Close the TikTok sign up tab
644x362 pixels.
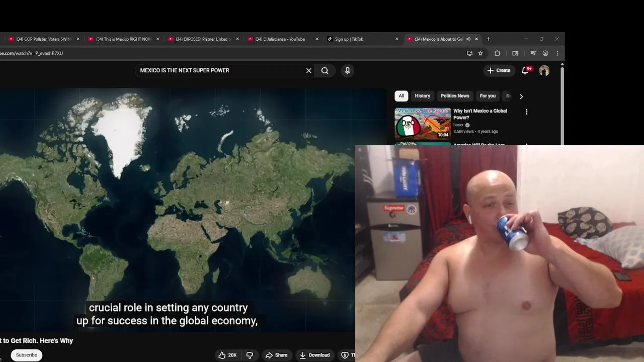tap(396, 39)
